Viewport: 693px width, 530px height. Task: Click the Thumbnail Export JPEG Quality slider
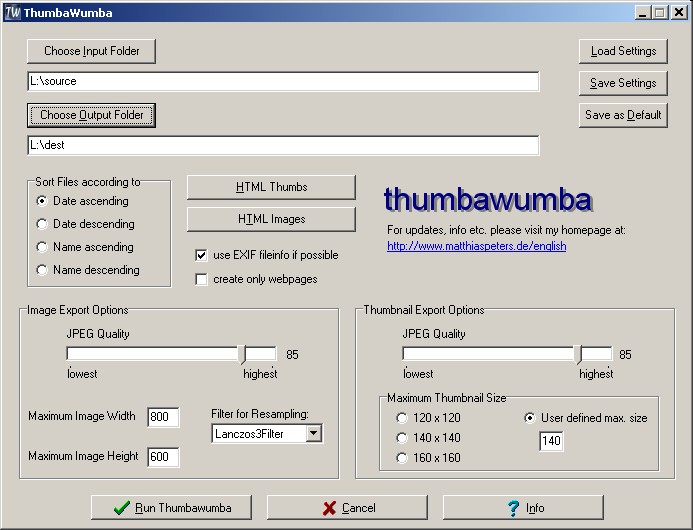click(507, 354)
